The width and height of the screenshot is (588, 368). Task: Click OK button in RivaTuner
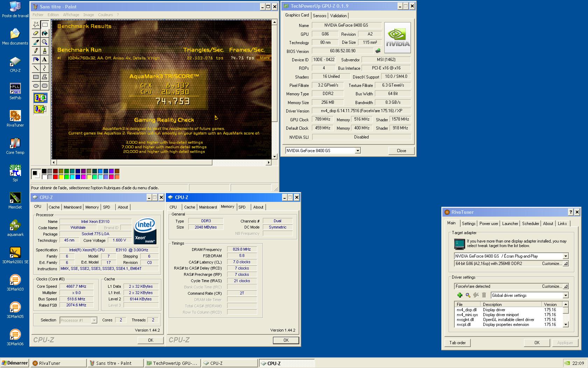click(x=537, y=343)
